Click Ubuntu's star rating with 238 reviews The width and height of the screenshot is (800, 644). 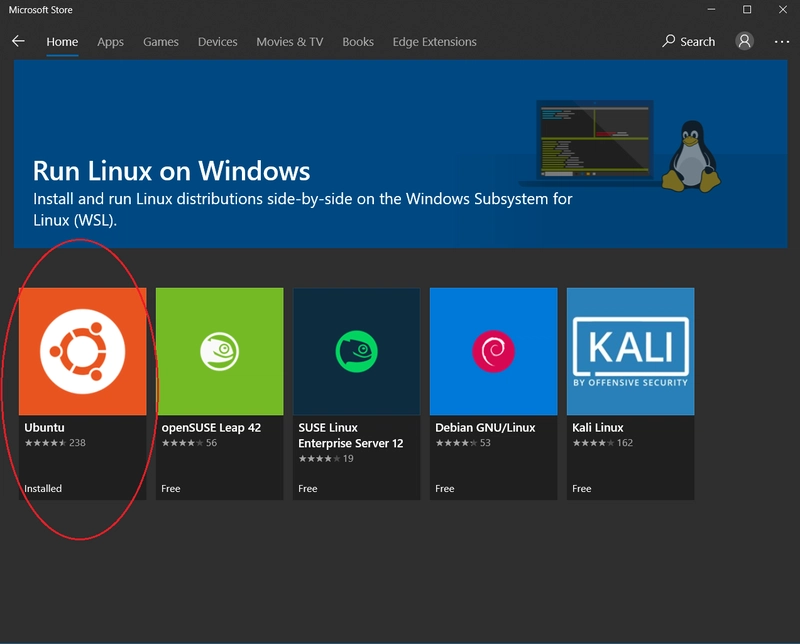click(55, 442)
